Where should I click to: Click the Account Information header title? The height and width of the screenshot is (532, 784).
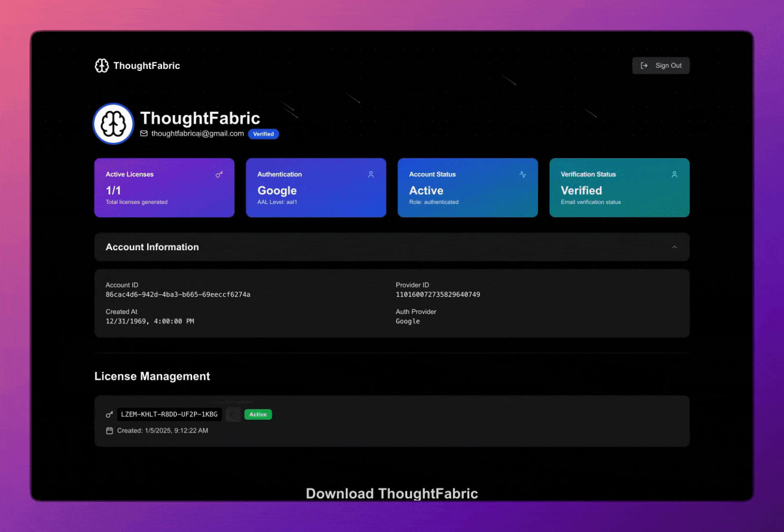click(x=152, y=247)
